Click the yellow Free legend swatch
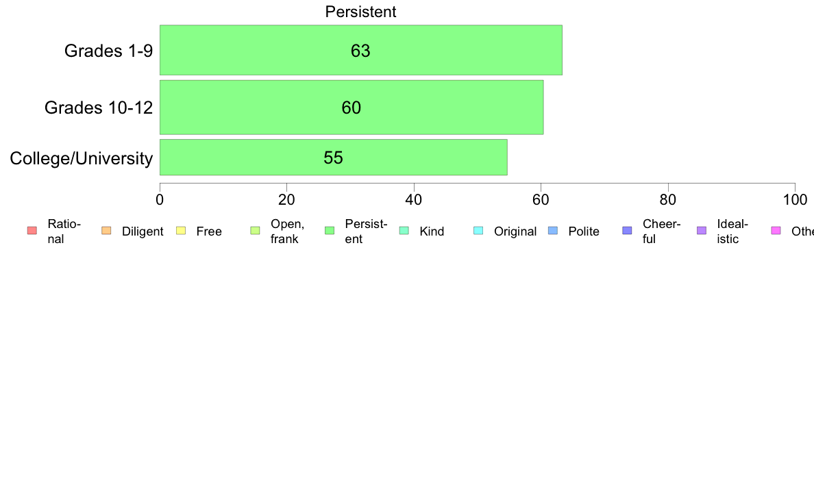Screen dimensions: 814x504 pyautogui.click(x=181, y=231)
